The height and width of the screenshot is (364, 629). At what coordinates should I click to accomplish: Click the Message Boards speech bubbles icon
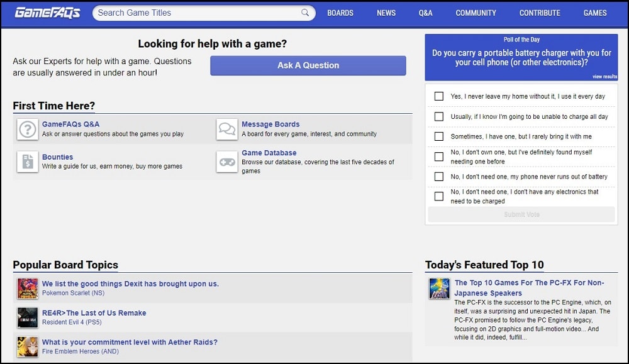[x=227, y=130]
